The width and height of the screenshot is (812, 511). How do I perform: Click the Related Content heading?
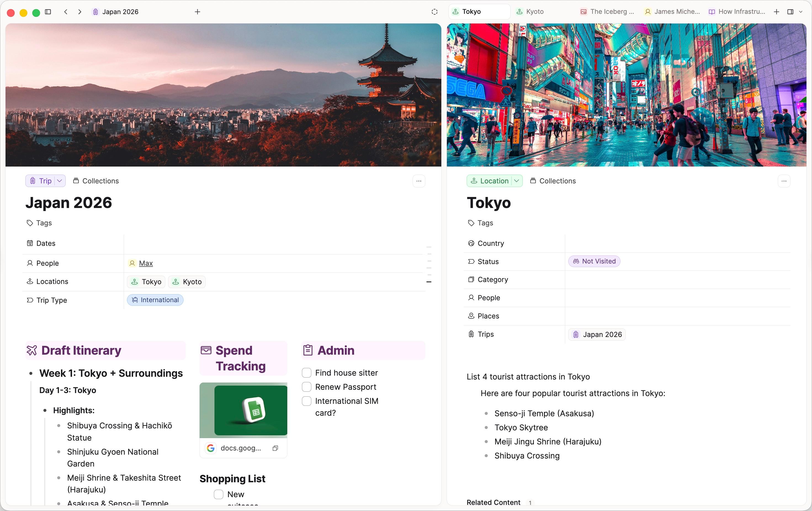493,502
